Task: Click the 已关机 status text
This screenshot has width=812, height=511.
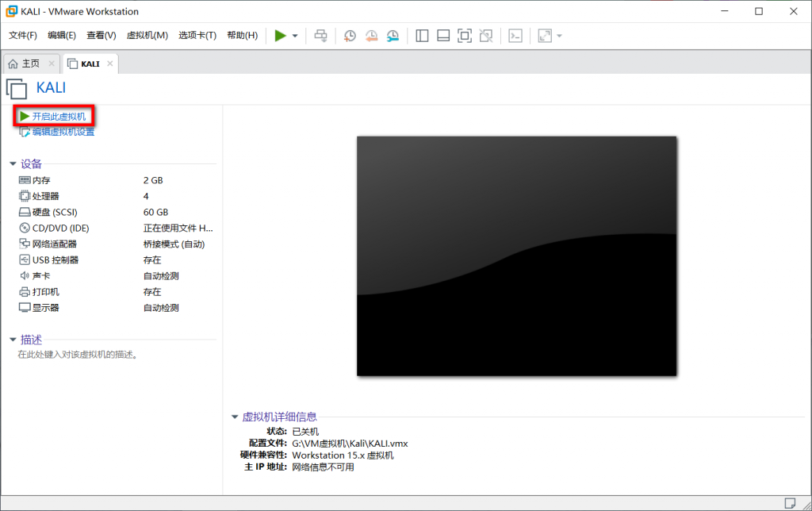Action: [x=305, y=431]
